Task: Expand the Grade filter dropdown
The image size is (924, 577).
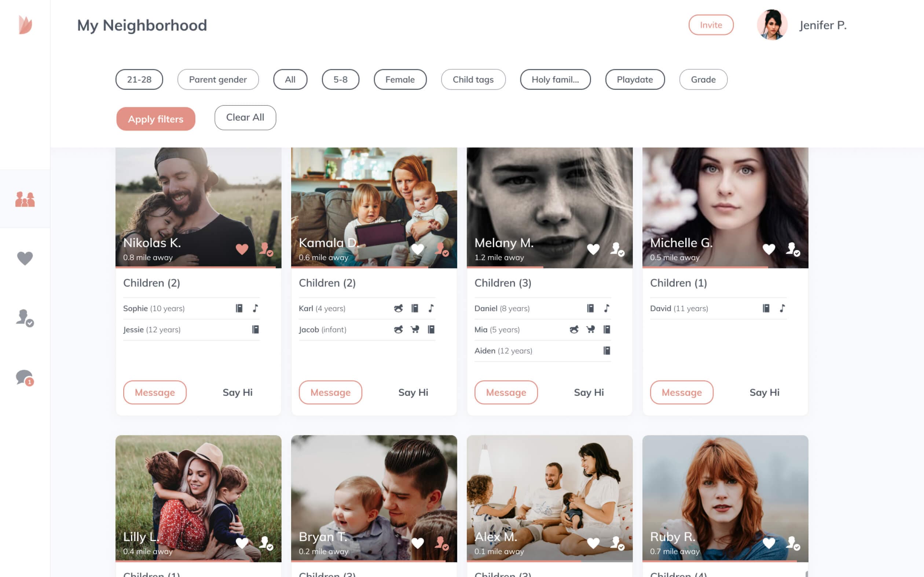Action: click(703, 79)
